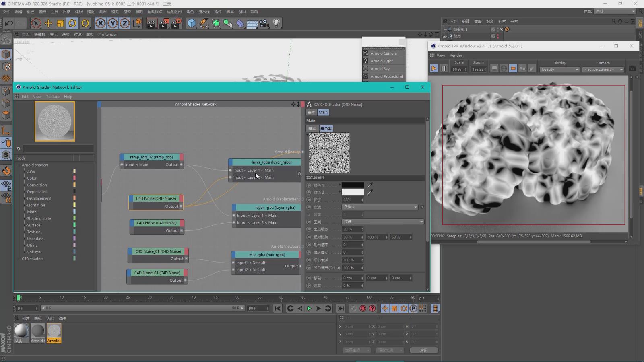The image size is (644, 362).
Task: Click Arnold Camera menu entry
Action: pyautogui.click(x=384, y=53)
